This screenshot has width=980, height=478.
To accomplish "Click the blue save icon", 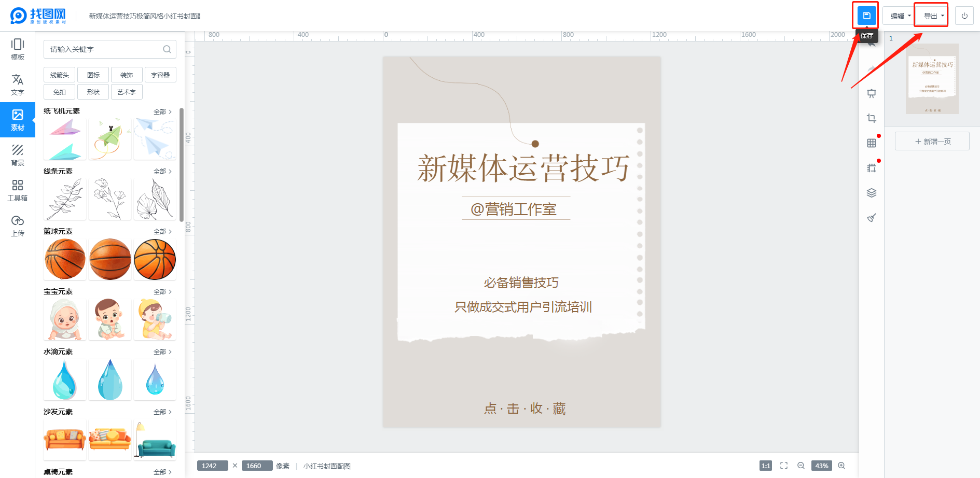I will 866,16.
